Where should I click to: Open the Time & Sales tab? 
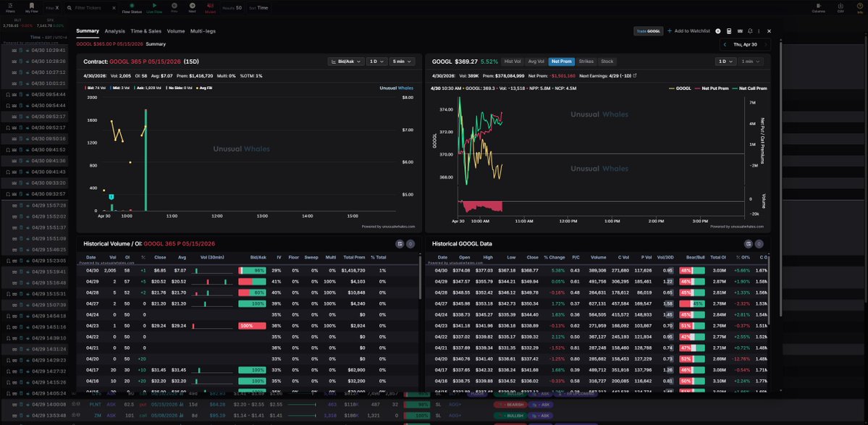coord(146,32)
